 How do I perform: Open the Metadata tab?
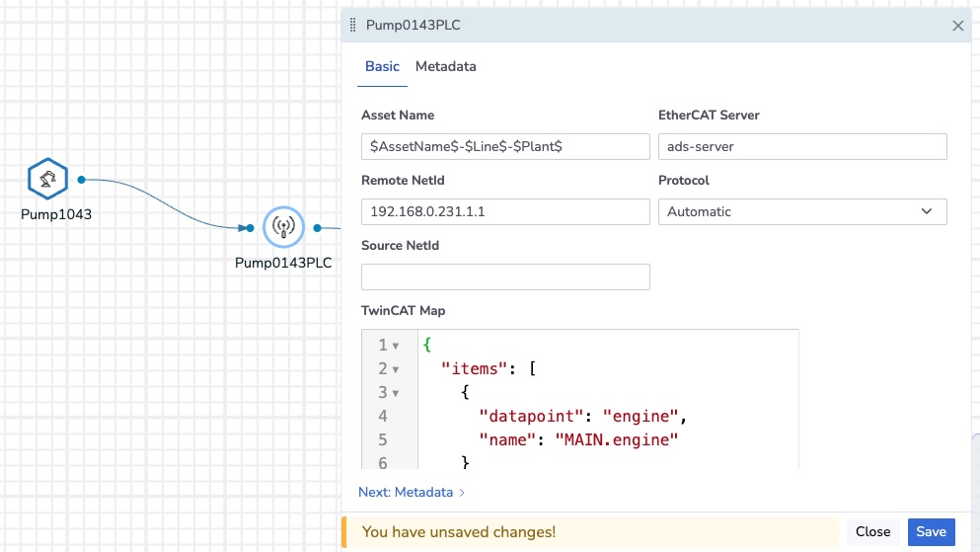tap(445, 67)
